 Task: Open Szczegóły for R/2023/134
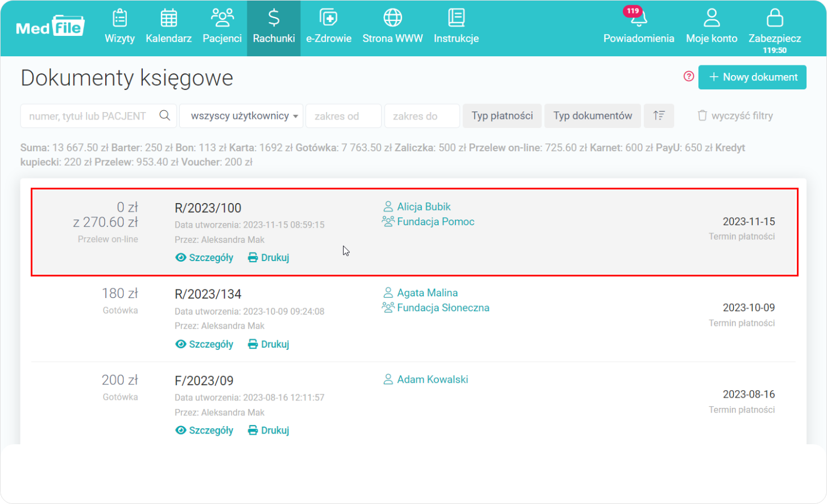pos(204,344)
